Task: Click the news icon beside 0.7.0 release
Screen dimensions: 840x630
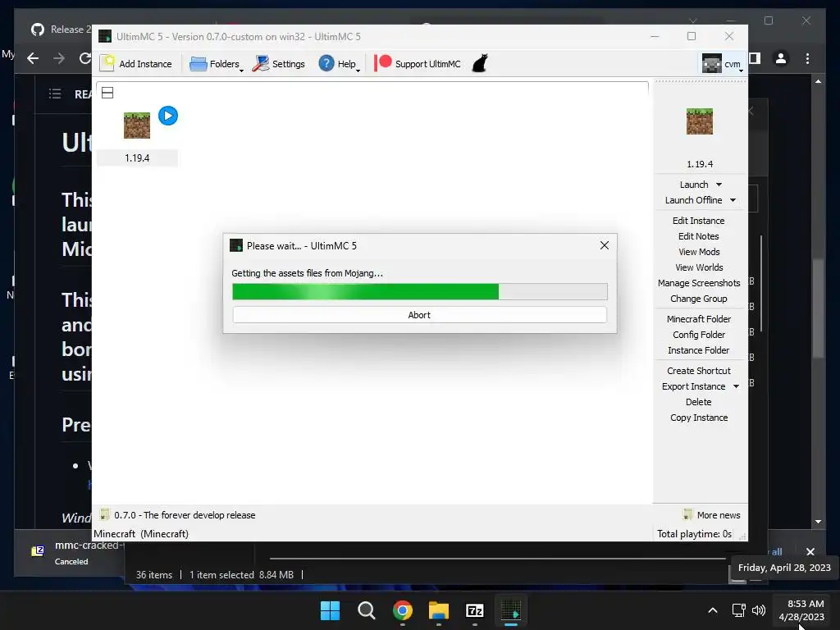Action: click(x=105, y=515)
